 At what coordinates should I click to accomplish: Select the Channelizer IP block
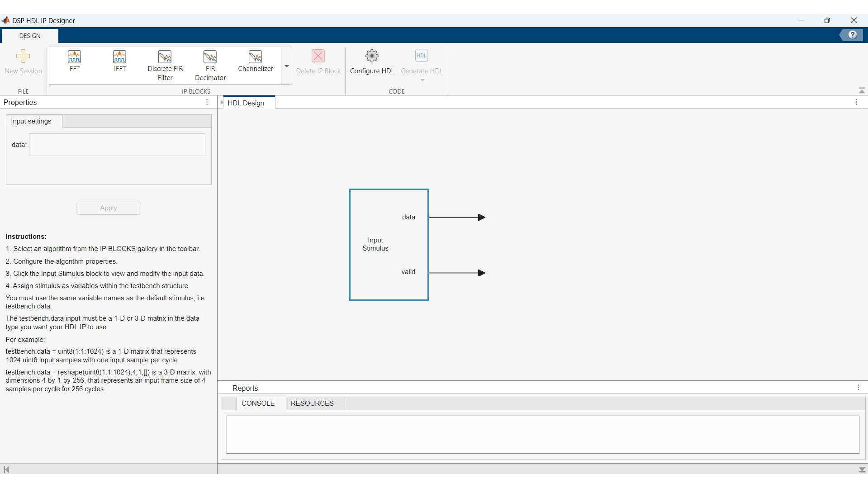click(256, 62)
